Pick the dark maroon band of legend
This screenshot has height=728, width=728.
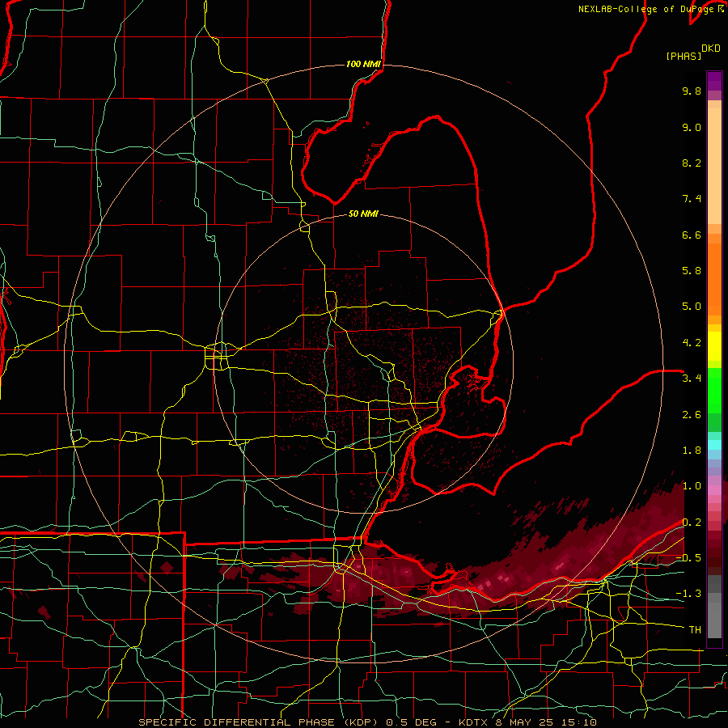coord(714,557)
